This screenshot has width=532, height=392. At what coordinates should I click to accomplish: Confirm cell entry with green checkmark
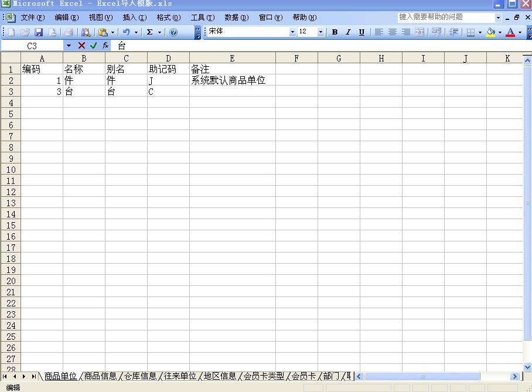coord(93,45)
